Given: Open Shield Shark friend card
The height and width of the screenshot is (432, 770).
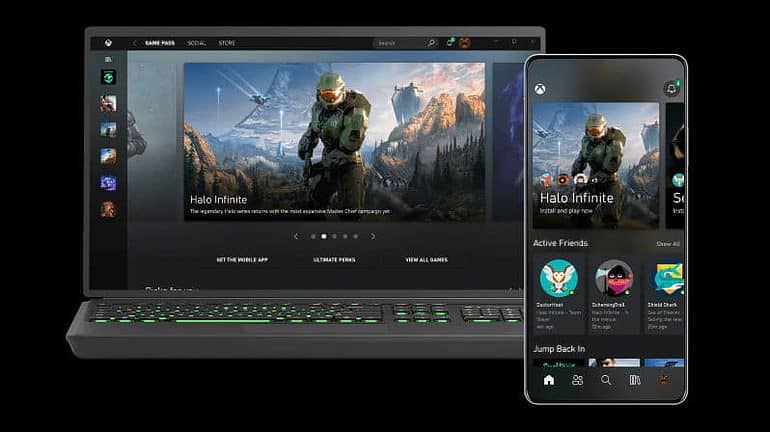Looking at the screenshot, I should (664, 294).
